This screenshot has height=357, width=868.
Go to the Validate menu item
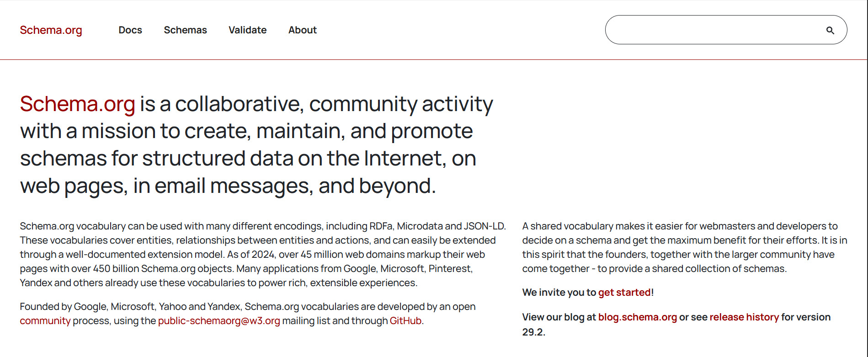point(248,30)
